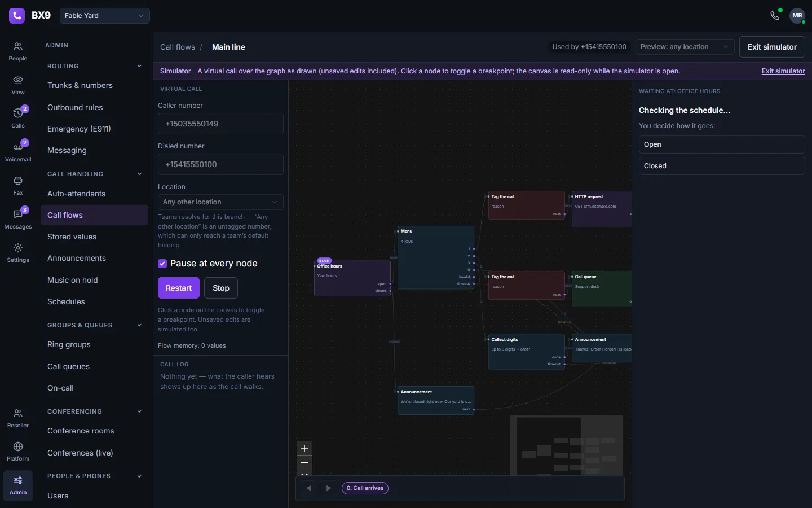Toggle the Pause at every node checkbox
This screenshot has height=508, width=812.
(162, 264)
